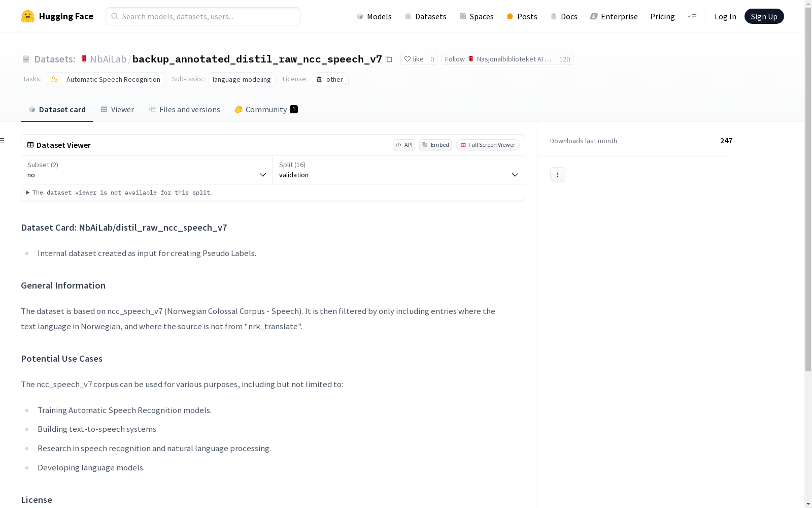Click the Dataset Viewer table icon
Image resolution: width=812 pixels, height=508 pixels.
click(30, 145)
